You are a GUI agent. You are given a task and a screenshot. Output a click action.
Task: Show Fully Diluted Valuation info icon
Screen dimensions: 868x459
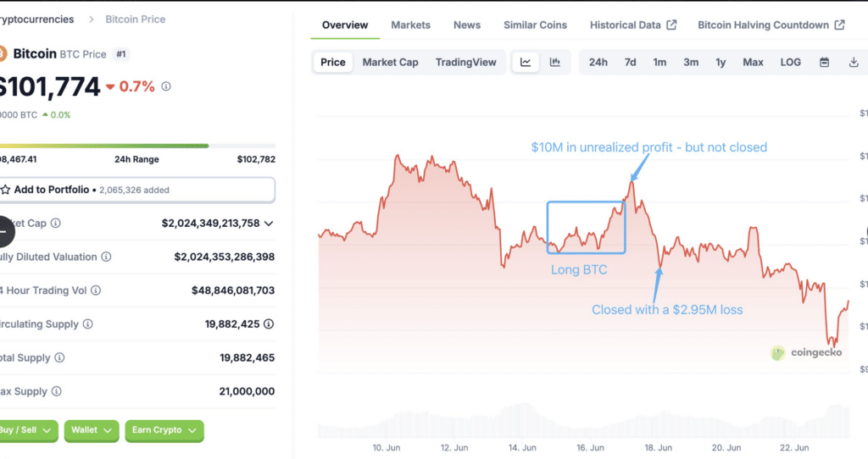106,257
